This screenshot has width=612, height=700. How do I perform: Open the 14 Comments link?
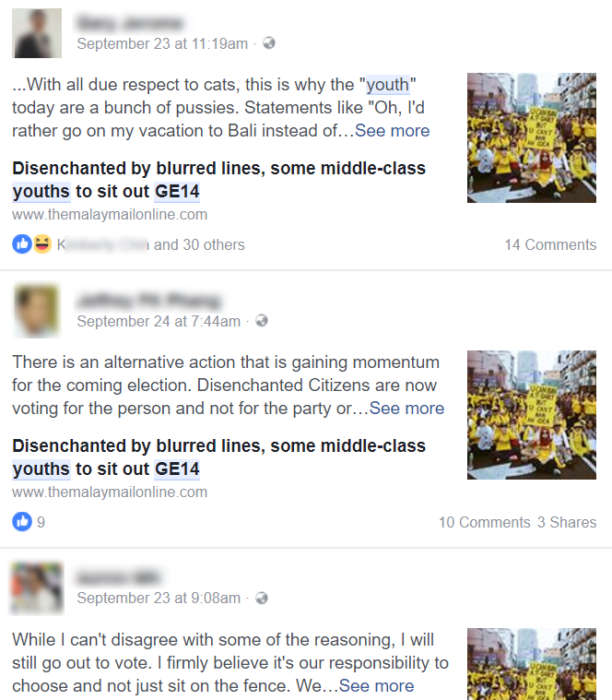point(550,244)
